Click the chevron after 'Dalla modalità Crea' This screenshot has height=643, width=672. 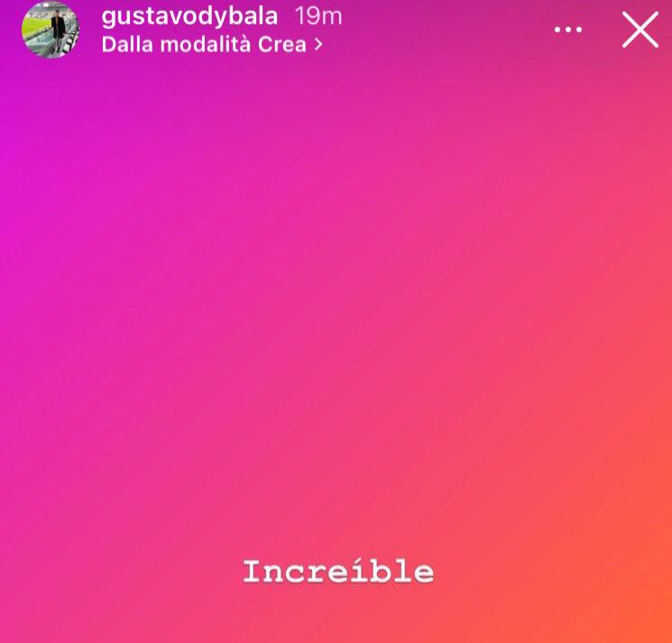318,45
